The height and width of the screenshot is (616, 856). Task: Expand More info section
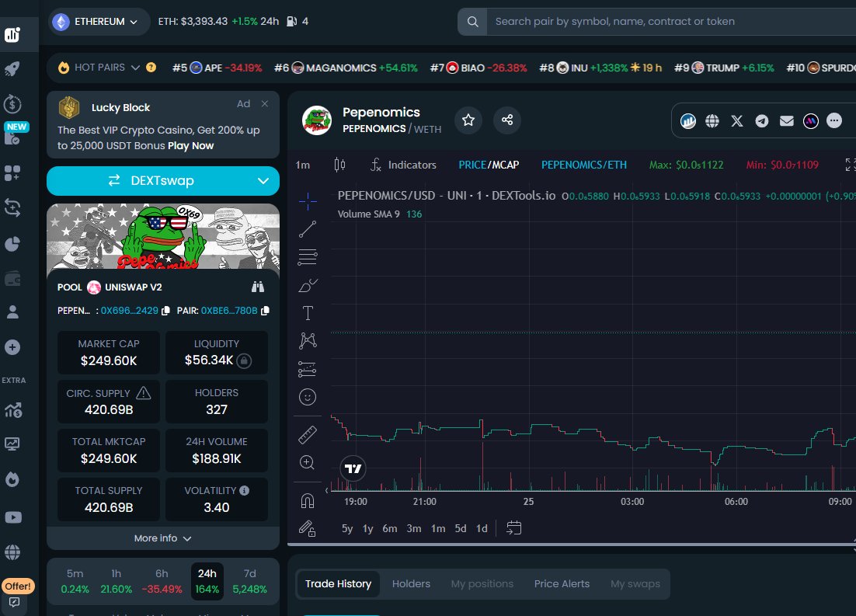point(162,538)
